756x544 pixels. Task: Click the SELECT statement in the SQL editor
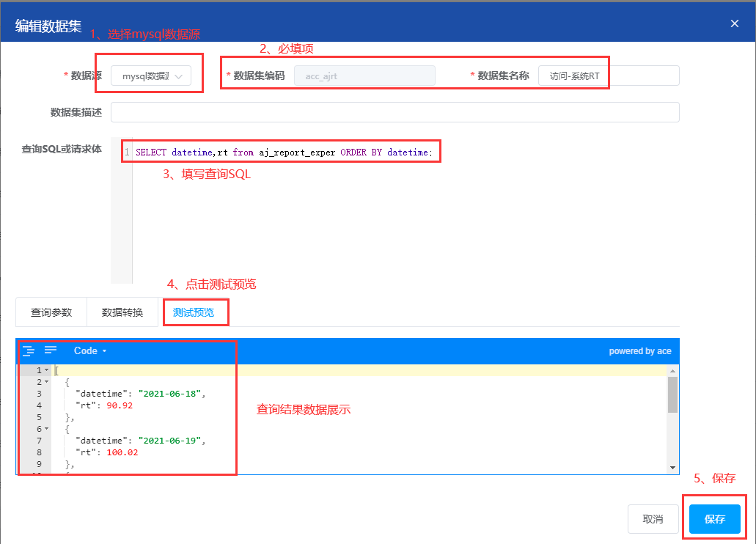point(279,151)
